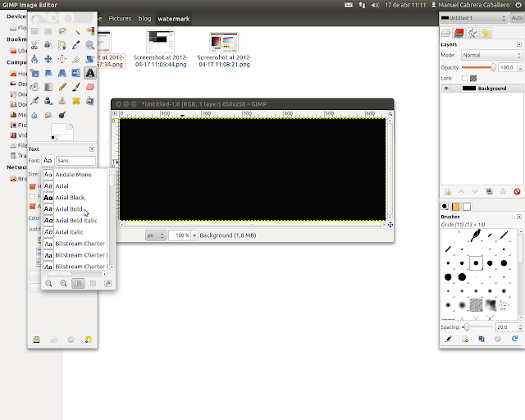Pick the Paintbrush tool

click(x=76, y=87)
